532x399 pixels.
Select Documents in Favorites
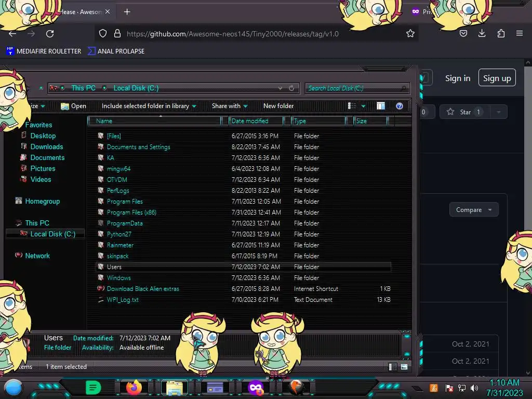tap(47, 157)
